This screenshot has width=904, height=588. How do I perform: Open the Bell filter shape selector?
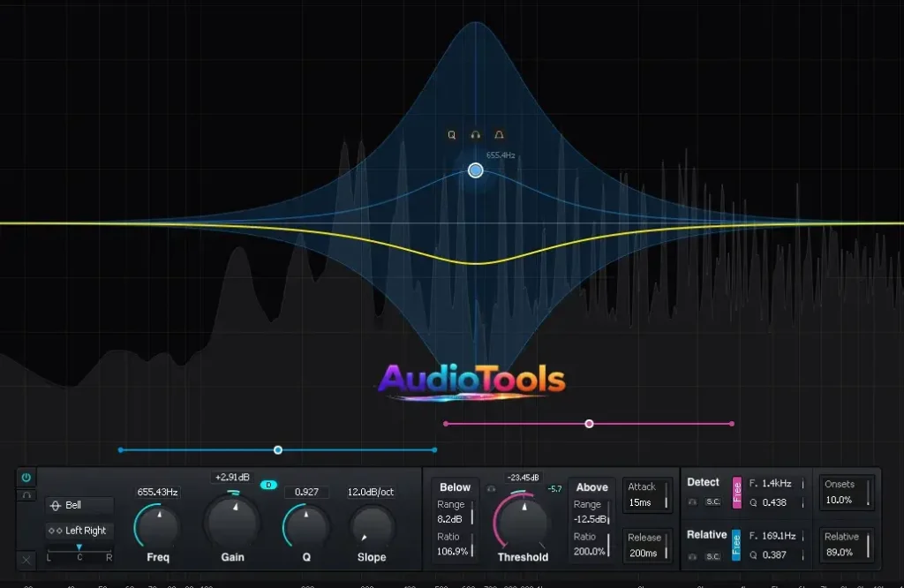coord(79,504)
